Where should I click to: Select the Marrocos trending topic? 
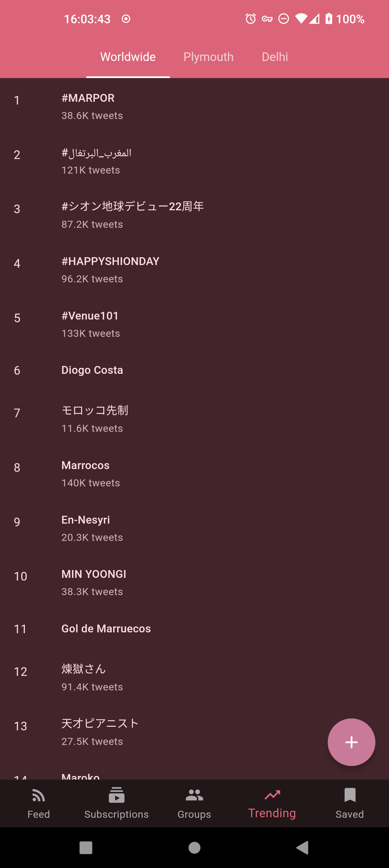click(85, 466)
